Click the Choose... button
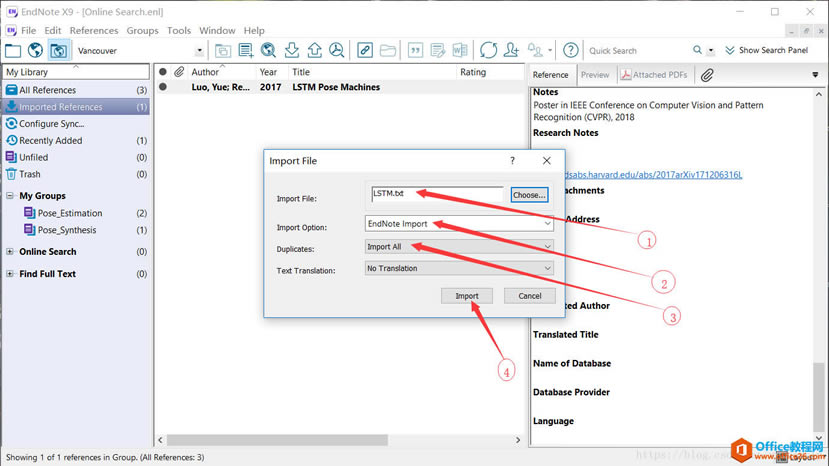829x466 pixels. 529,195
